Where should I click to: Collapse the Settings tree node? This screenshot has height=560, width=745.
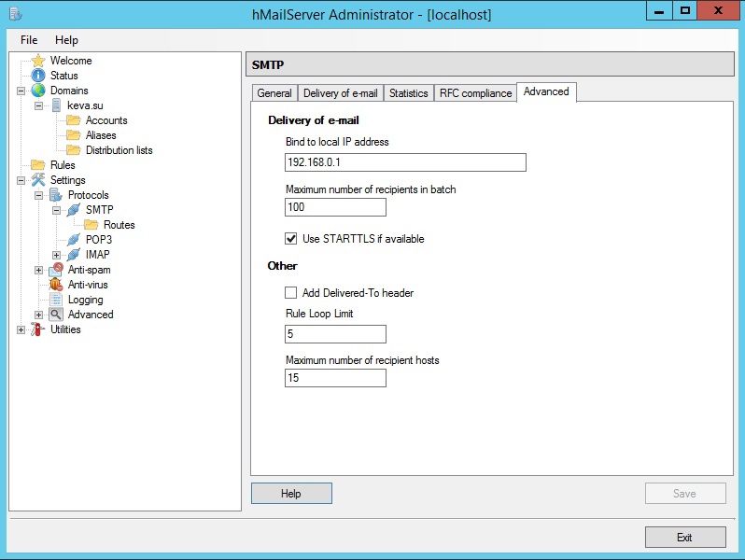[x=21, y=180]
